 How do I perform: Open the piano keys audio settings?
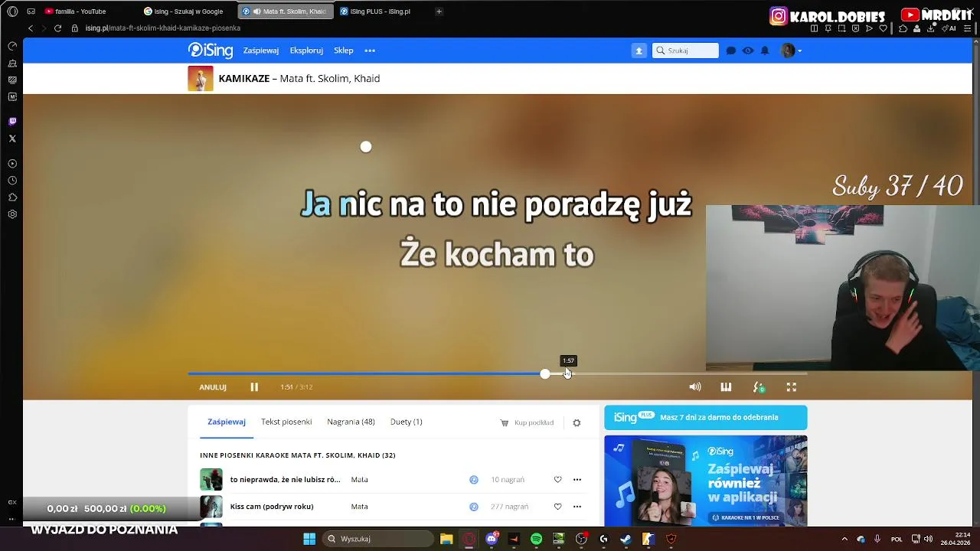[726, 387]
